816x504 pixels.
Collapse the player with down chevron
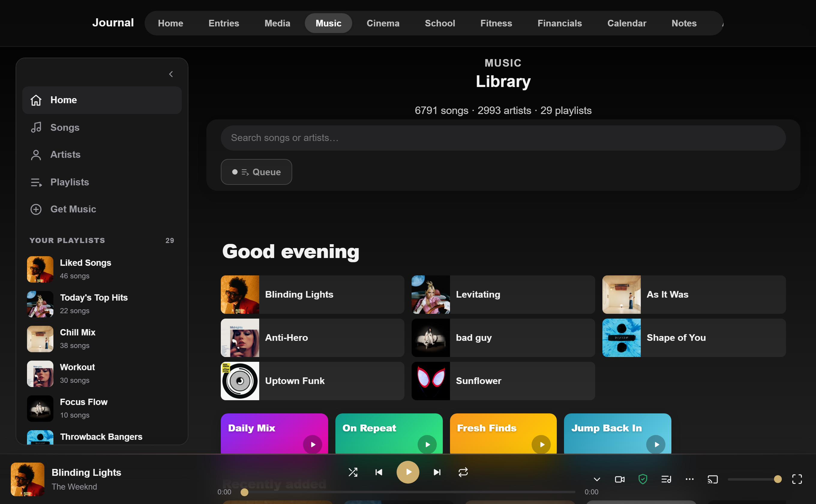point(597,479)
